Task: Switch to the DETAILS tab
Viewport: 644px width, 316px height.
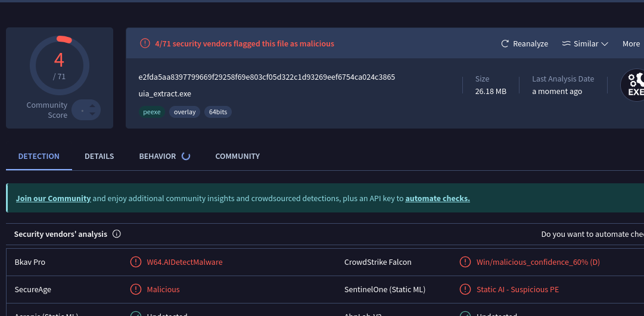Action: click(x=99, y=157)
